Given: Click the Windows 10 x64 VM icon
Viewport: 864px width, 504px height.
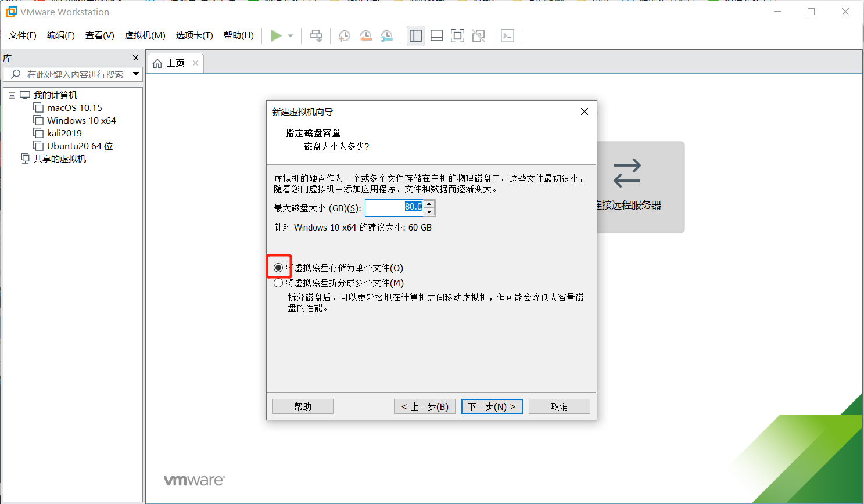Looking at the screenshot, I should (38, 121).
